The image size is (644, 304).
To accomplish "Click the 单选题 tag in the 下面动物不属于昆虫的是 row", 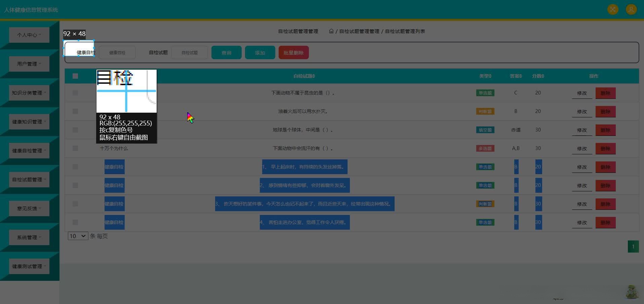I will pos(485,93).
